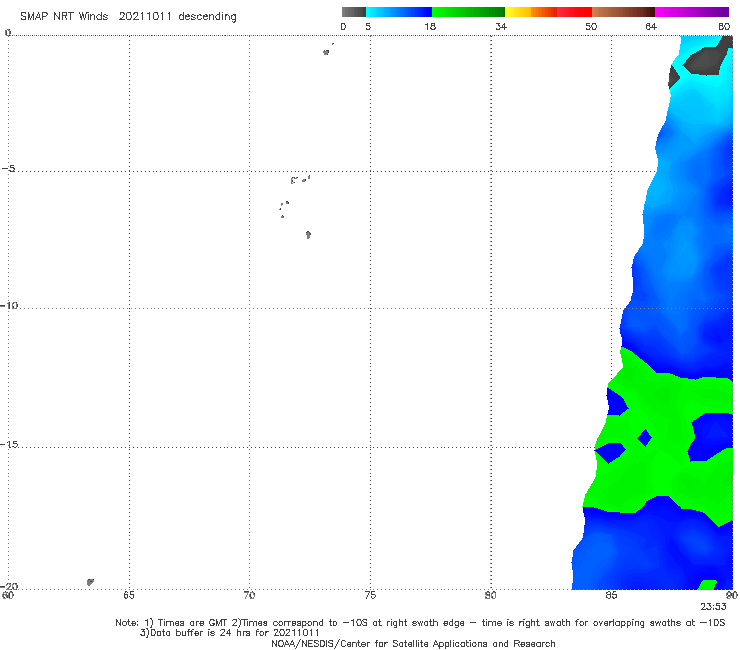Select the green colorbar segment
Viewport: 740px width, 650px height.
468,12
